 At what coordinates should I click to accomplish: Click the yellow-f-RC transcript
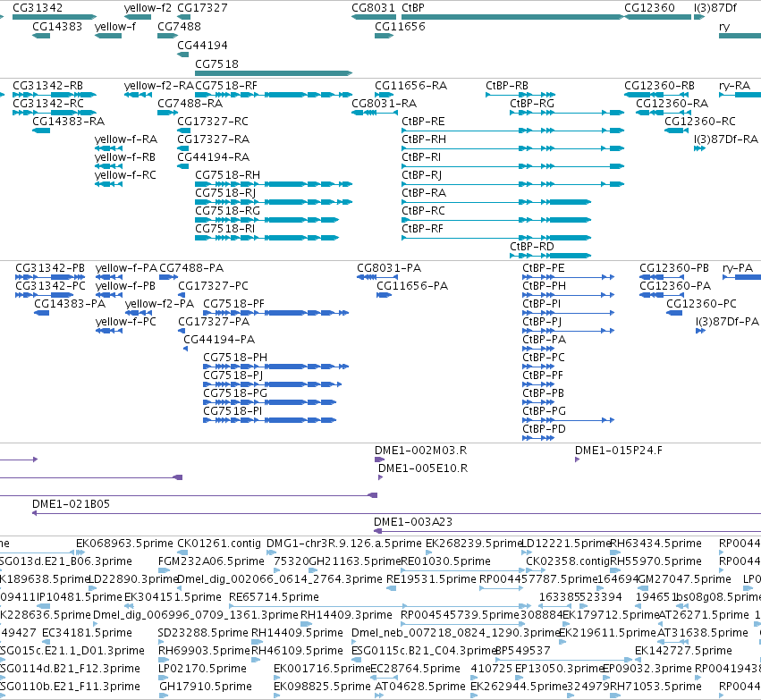pos(108,184)
